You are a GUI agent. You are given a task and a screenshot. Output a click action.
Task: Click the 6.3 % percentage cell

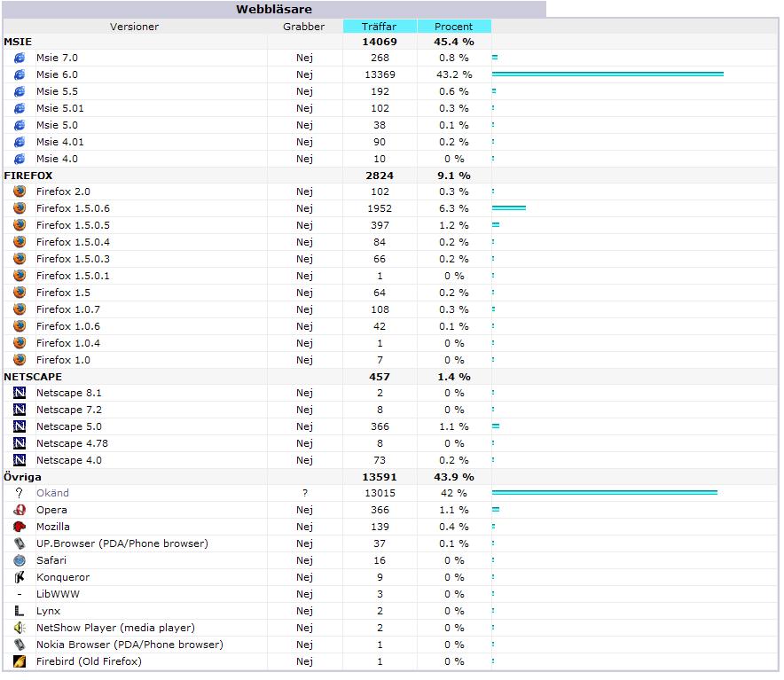[x=454, y=208]
